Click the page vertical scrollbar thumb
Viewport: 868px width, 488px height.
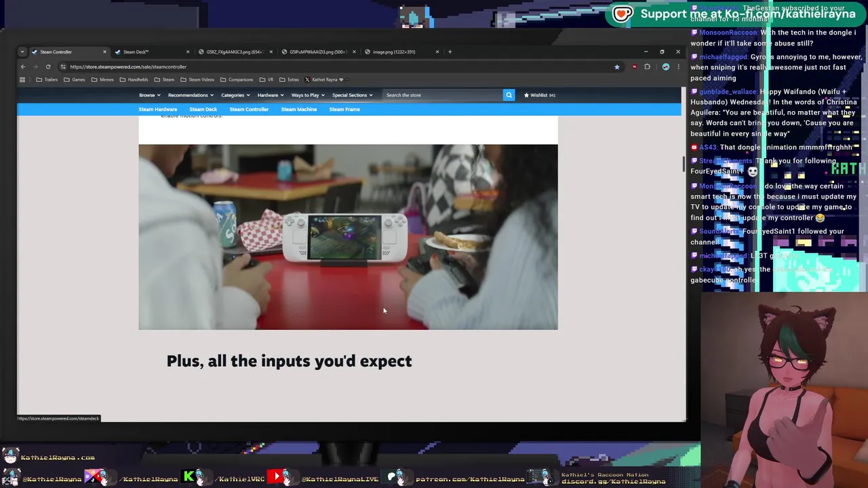683,164
